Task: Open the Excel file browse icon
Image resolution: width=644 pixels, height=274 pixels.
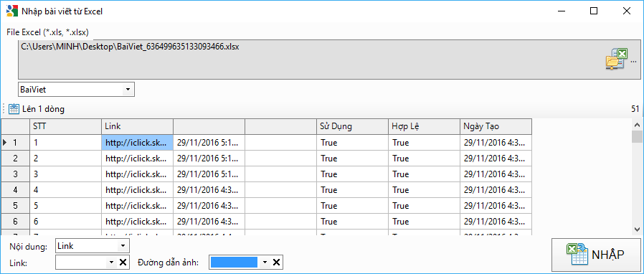Action: pyautogui.click(x=617, y=58)
